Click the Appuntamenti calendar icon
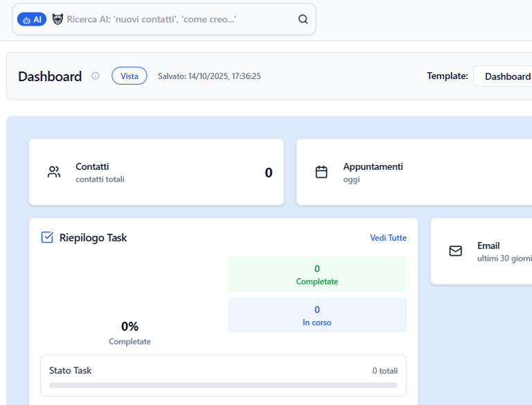This screenshot has height=405, width=532. click(x=321, y=172)
